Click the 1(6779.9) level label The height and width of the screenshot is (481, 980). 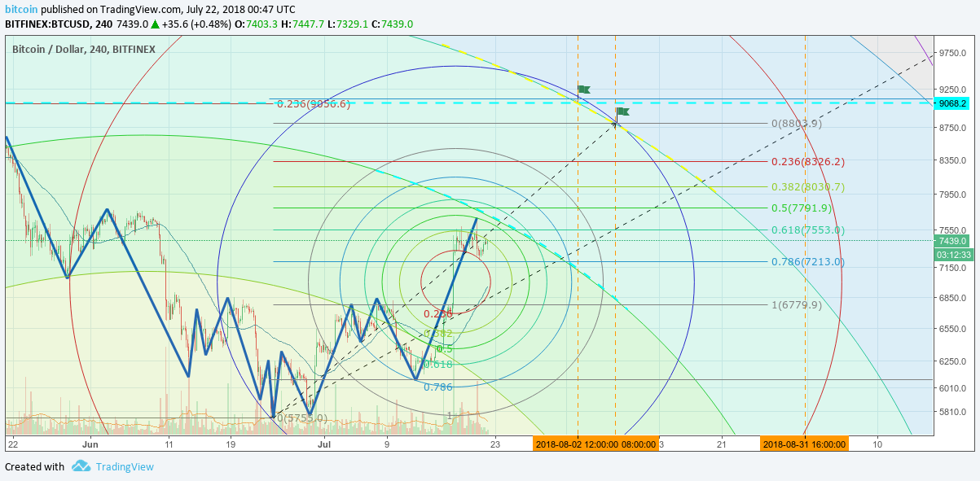coord(796,305)
